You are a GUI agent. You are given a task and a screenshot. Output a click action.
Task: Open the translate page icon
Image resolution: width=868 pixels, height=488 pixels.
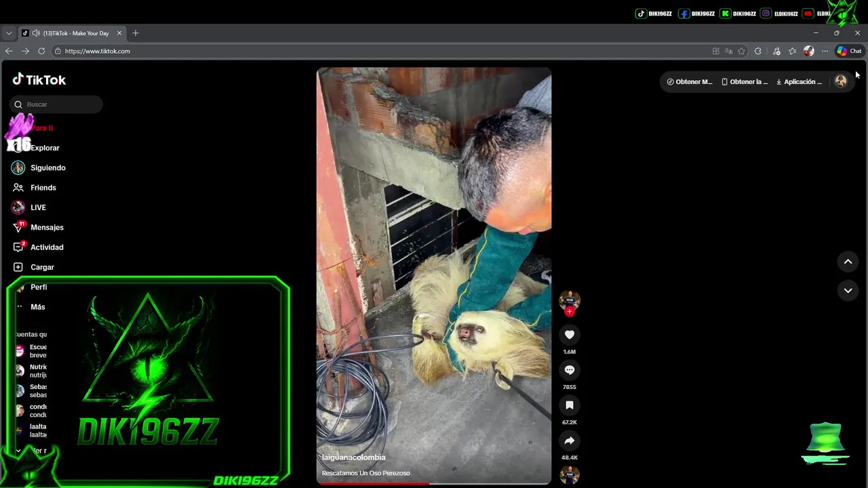[729, 51]
